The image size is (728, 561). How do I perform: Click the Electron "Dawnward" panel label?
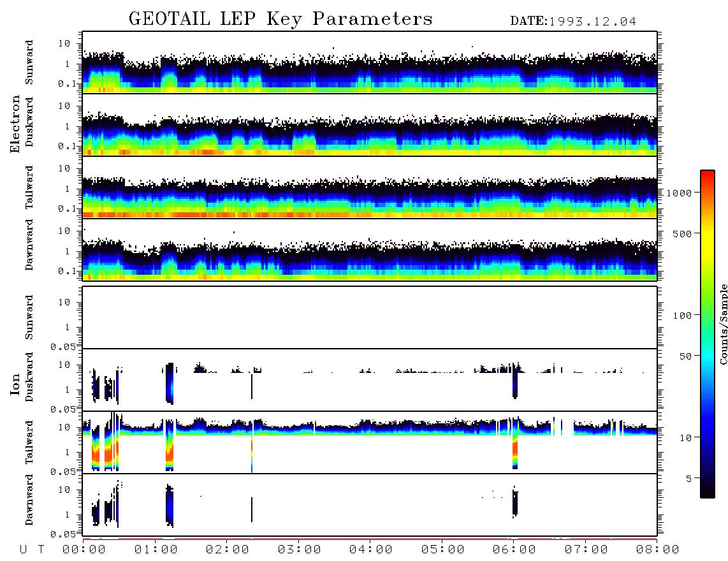point(29,245)
